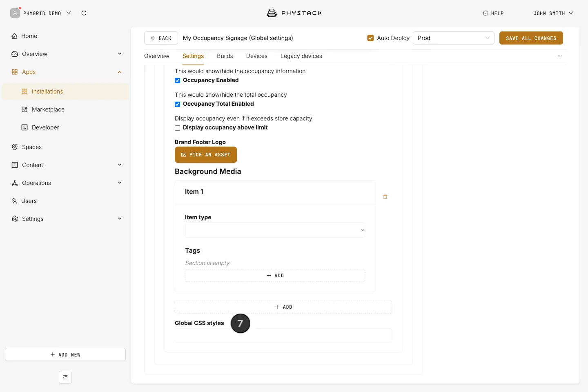Image resolution: width=588 pixels, height=392 pixels.
Task: Open the Phygrid Demo tenant switcher chevron
Action: pos(69,13)
